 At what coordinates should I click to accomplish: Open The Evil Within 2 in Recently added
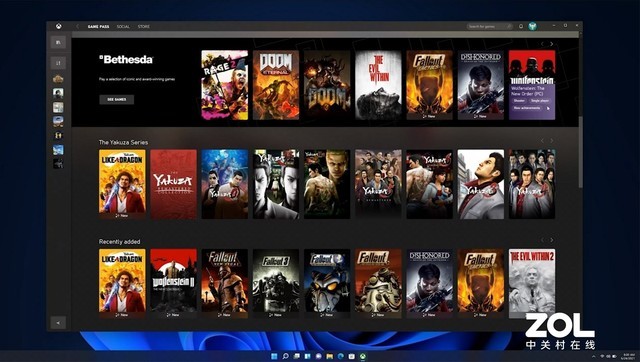[532, 284]
